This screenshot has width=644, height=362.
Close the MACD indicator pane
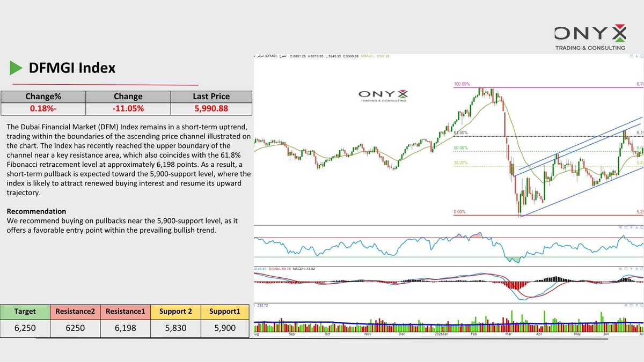coord(620,269)
